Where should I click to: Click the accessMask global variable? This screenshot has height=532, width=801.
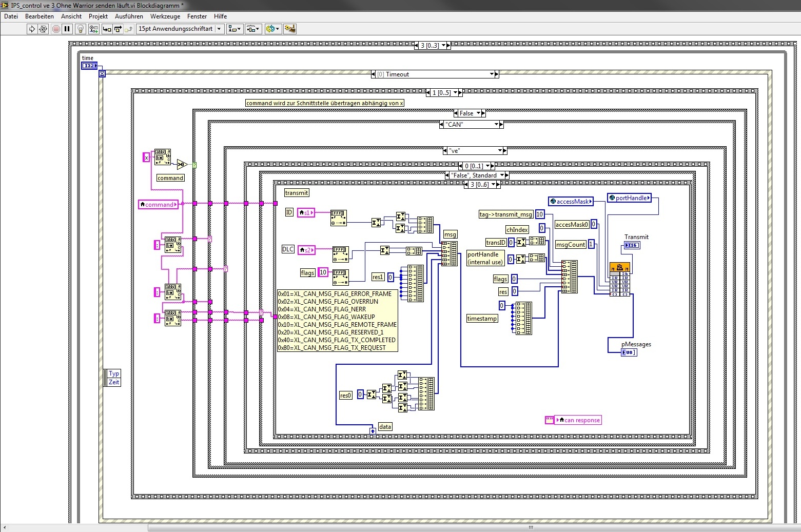click(571, 202)
